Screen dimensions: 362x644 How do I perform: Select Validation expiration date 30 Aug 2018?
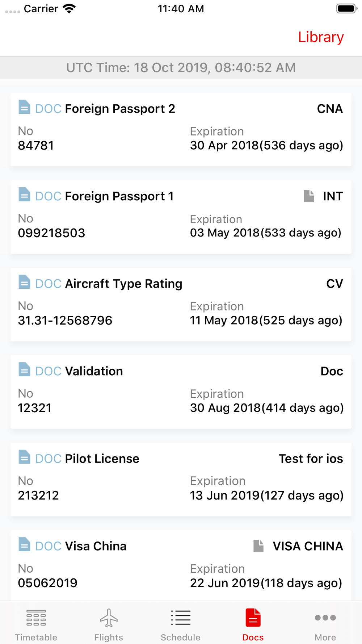point(225,408)
